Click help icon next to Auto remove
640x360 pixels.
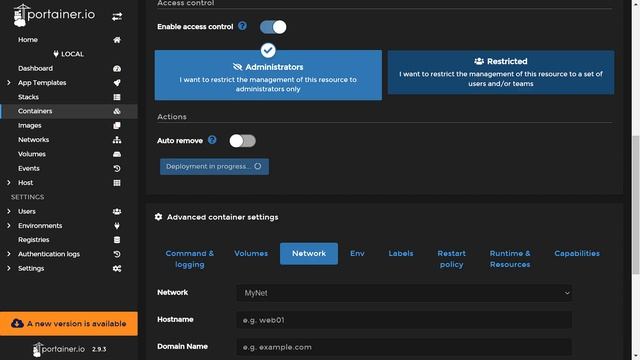[x=212, y=140]
